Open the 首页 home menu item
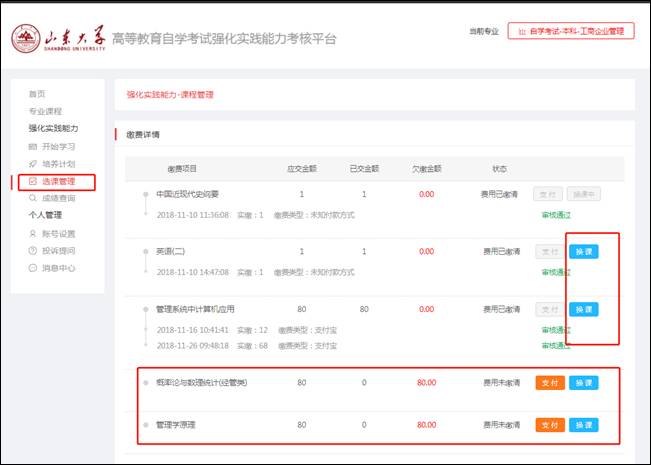The image size is (651, 465). click(36, 94)
